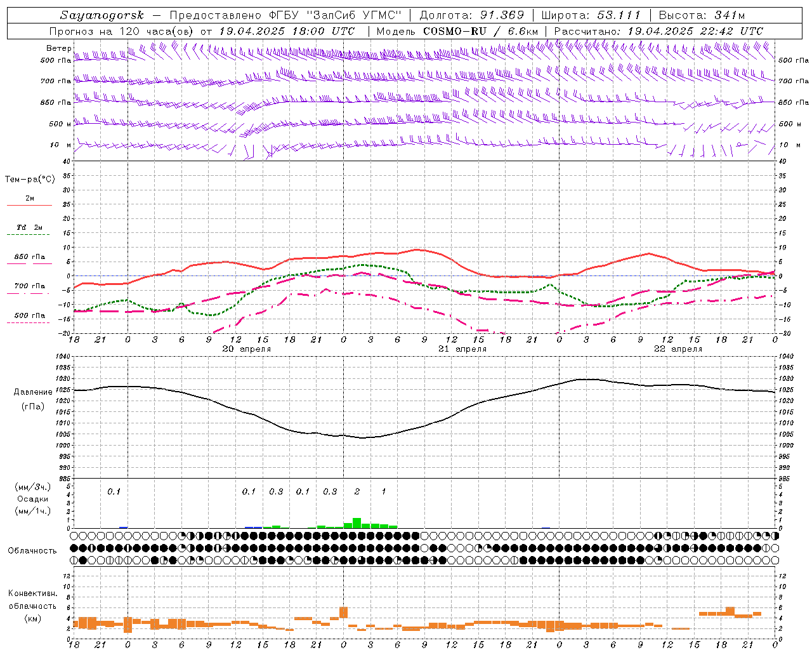Click the 21 апреля date label
The height and width of the screenshot is (650, 812).
[462, 349]
